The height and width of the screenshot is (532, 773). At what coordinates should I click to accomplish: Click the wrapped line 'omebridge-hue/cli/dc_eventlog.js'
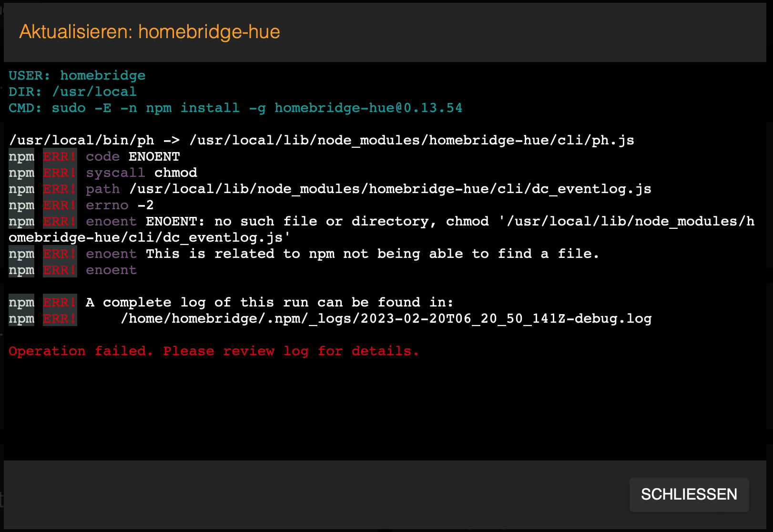pyautogui.click(x=149, y=237)
